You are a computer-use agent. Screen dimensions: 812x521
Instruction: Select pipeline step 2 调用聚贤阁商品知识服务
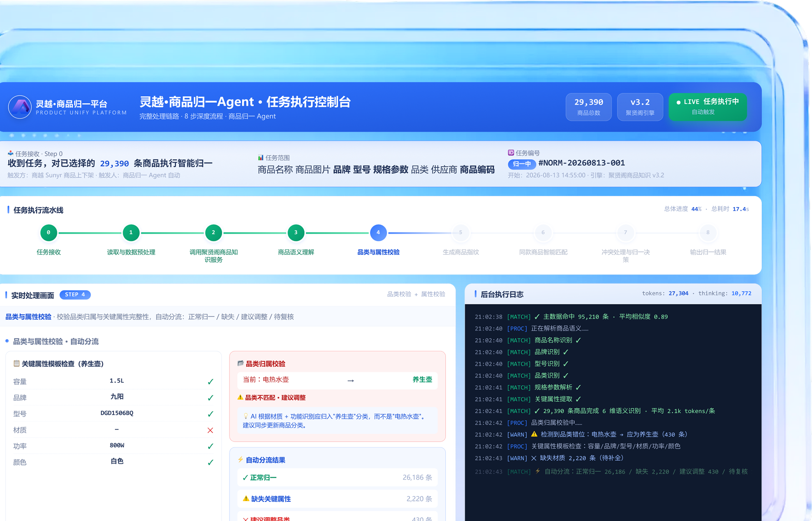(x=213, y=233)
